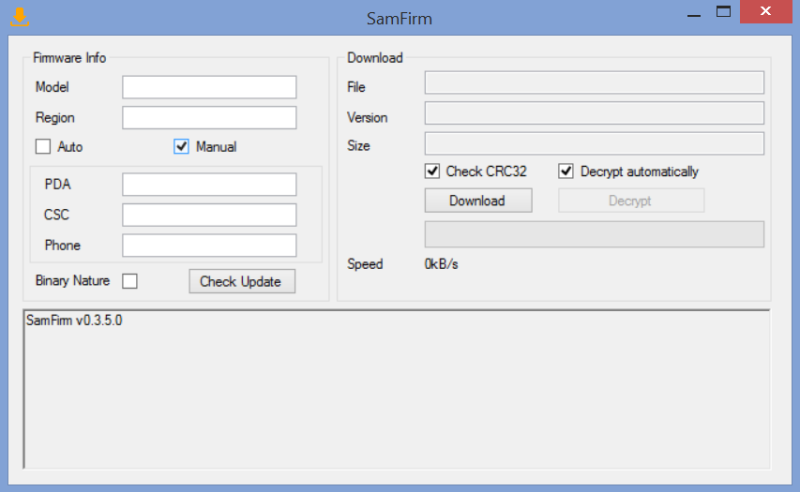Close the SamFirm window
This screenshot has height=492, width=800.
click(766, 11)
